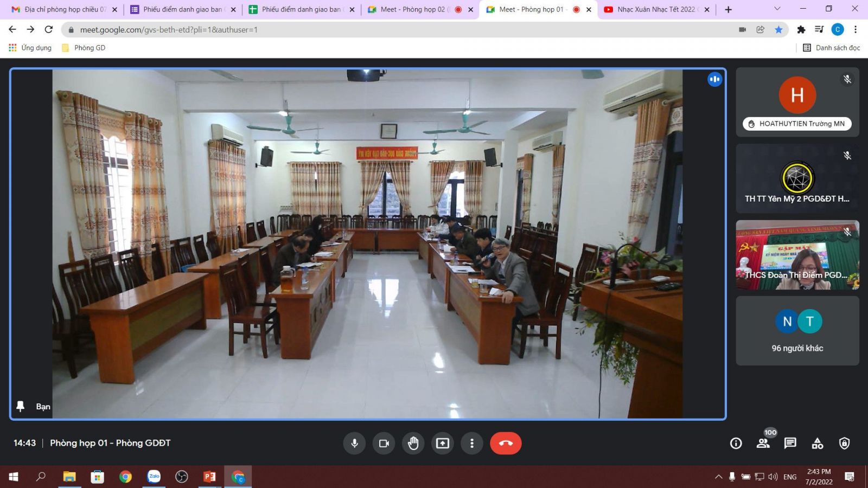Open the meeting details info icon
This screenshot has height=488, width=868.
(736, 444)
